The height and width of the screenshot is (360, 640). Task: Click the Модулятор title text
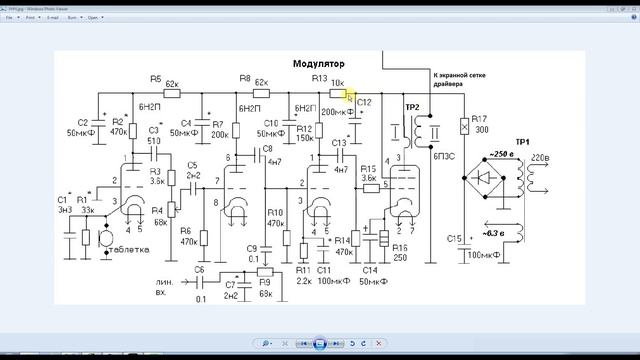[x=319, y=64]
